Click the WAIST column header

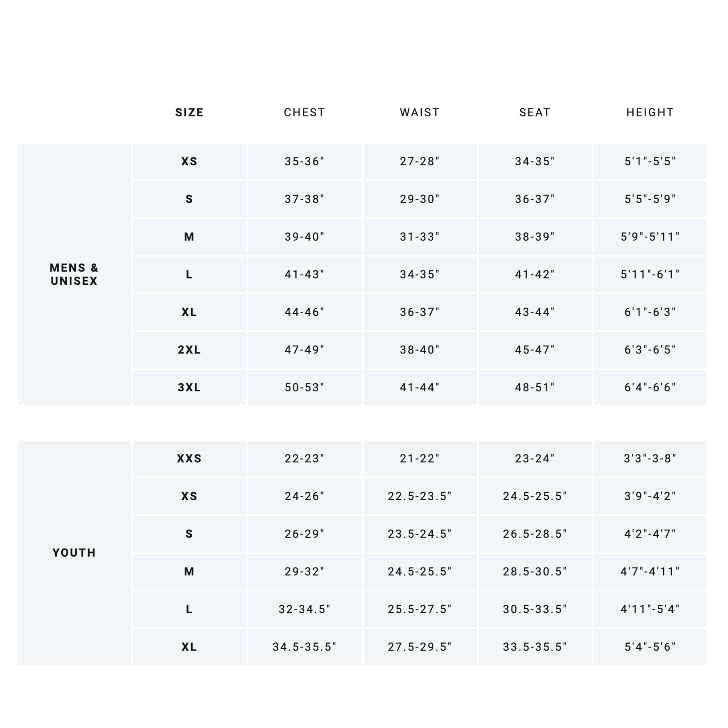(x=420, y=112)
